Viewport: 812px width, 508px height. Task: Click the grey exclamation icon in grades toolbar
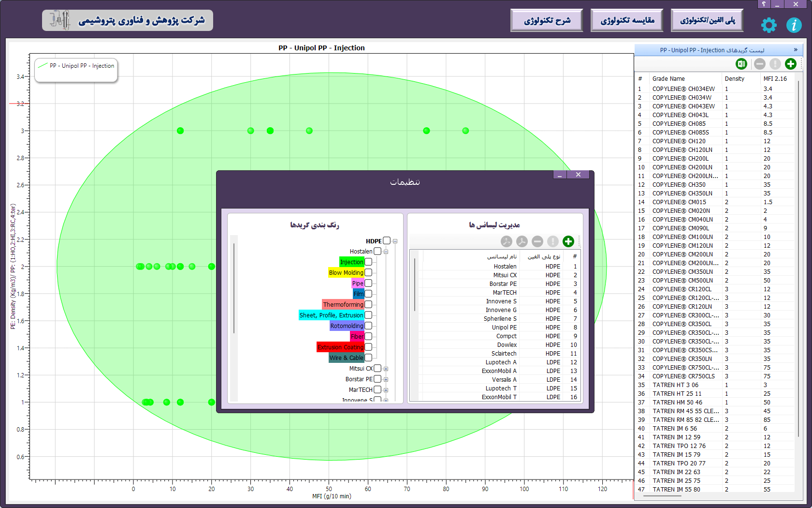(x=775, y=64)
